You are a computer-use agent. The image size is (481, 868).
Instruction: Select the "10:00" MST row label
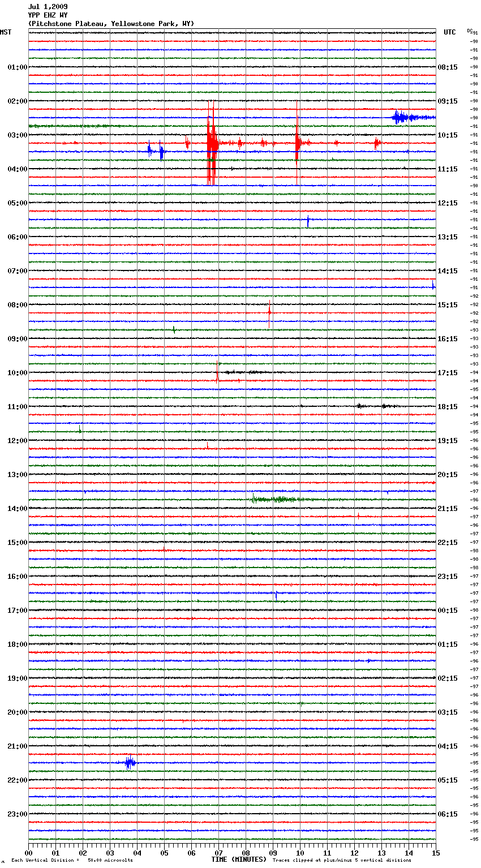[18, 372]
